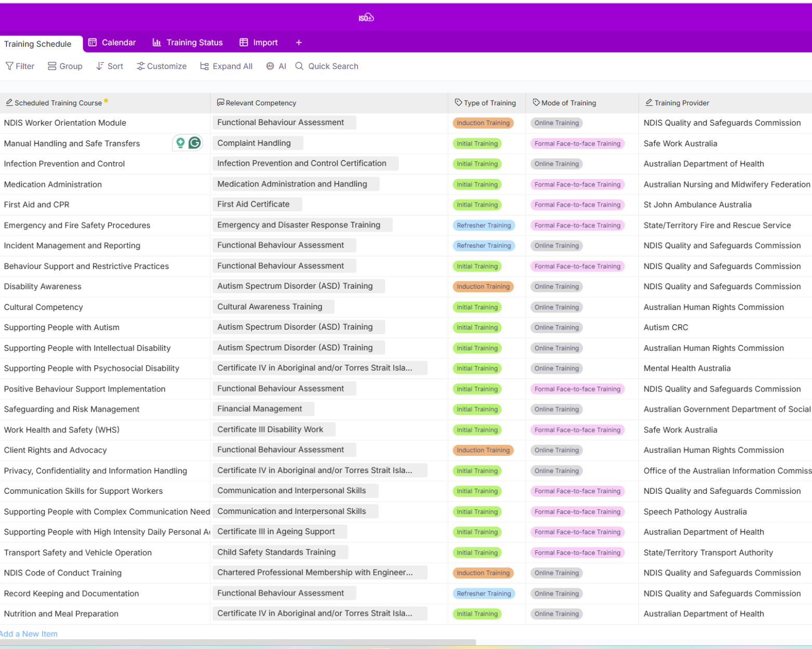Click the Filter funnel icon

tap(9, 66)
